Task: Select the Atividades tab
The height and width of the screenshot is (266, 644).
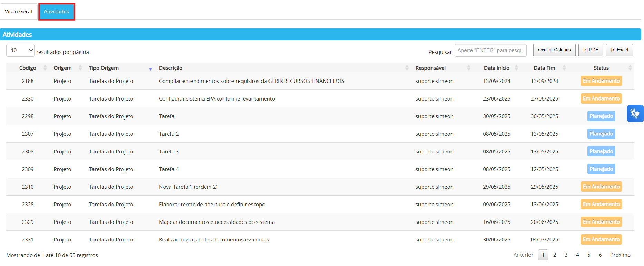Action: tap(57, 12)
